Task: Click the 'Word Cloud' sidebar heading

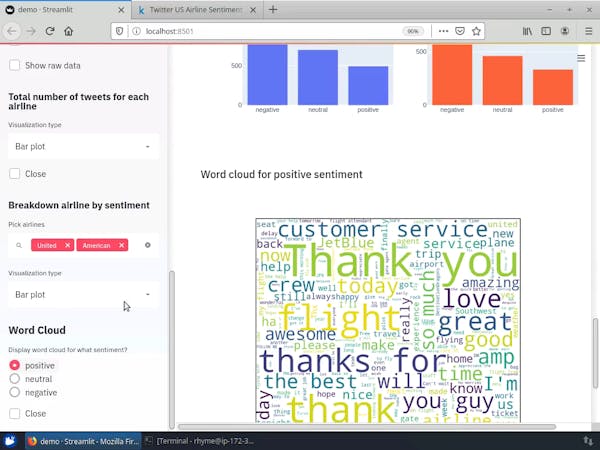Action: click(x=37, y=330)
